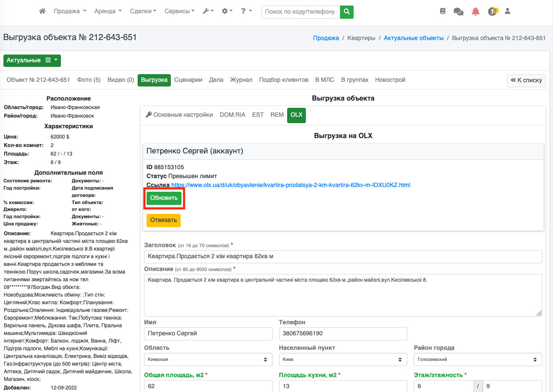553x392 pixels.
Task: Select the DOM.RIA export tab
Action: tap(232, 115)
